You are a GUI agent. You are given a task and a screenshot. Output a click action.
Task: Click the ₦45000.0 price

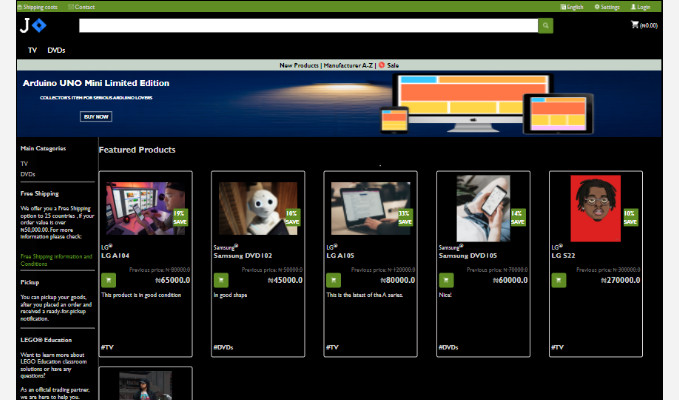tap(285, 280)
